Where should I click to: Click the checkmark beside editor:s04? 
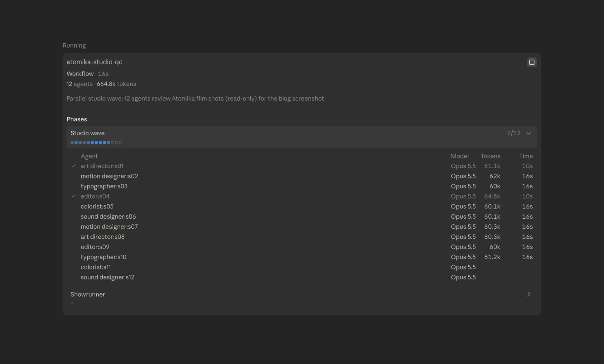[73, 196]
